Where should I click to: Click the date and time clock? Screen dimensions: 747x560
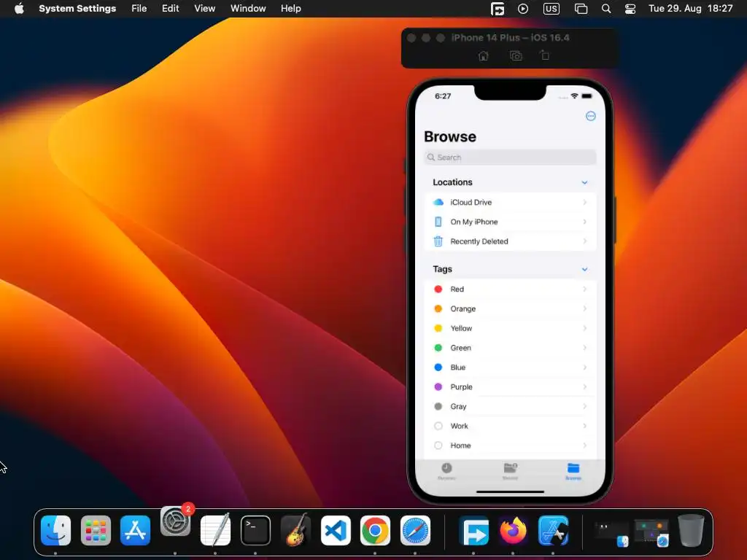pos(690,9)
